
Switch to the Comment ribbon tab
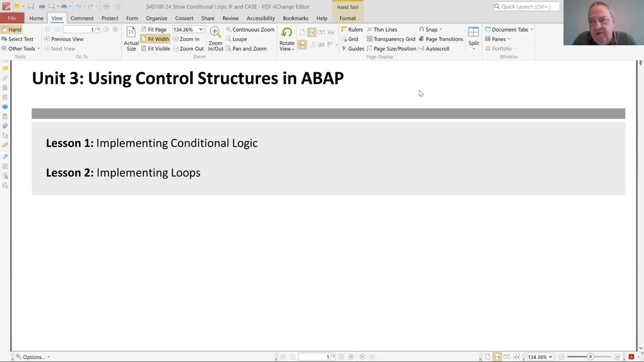(82, 18)
